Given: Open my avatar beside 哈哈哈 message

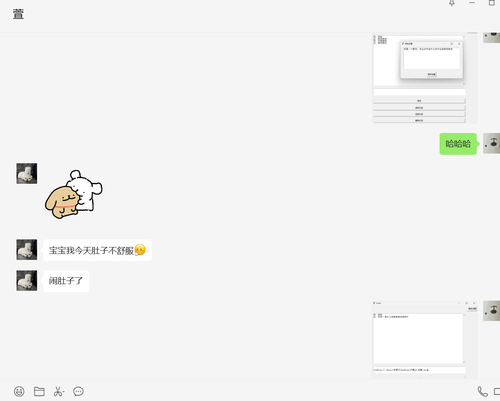Looking at the screenshot, I should pyautogui.click(x=492, y=143).
